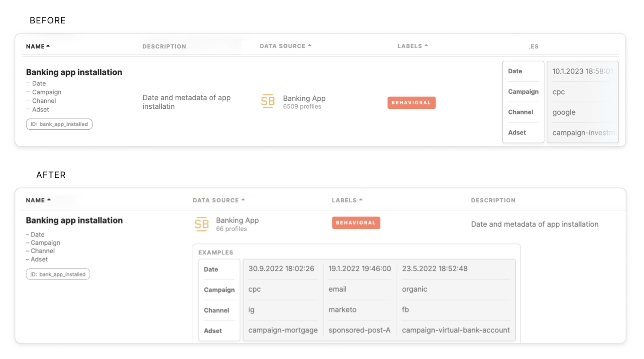The image size is (644, 359).
Task: Click BEHAVIORAL label in BEFORE table
Action: click(x=411, y=103)
